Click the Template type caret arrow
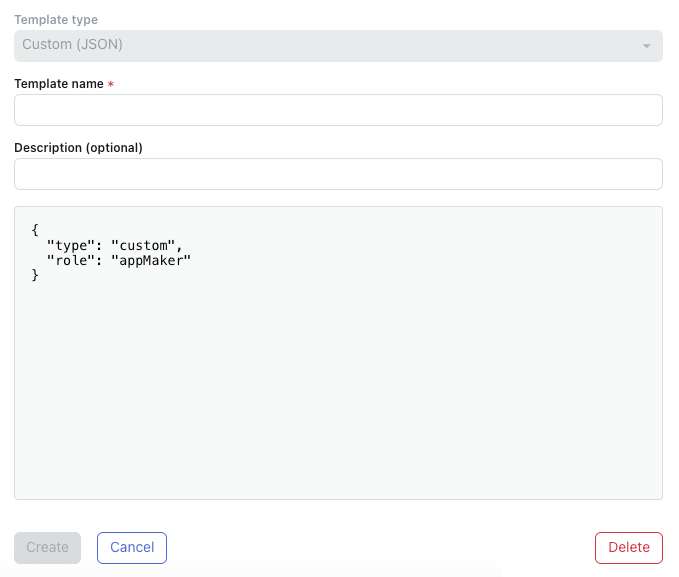The image size is (679, 577). (646, 46)
